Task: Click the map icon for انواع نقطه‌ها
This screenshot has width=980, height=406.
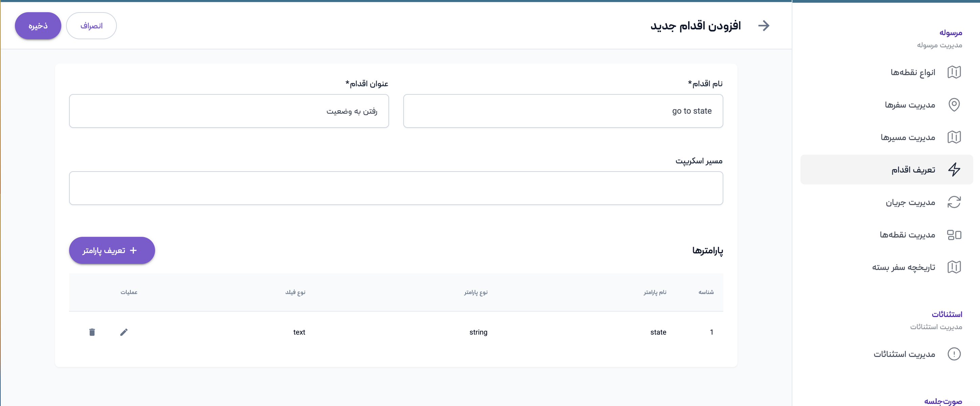Action: point(954,72)
